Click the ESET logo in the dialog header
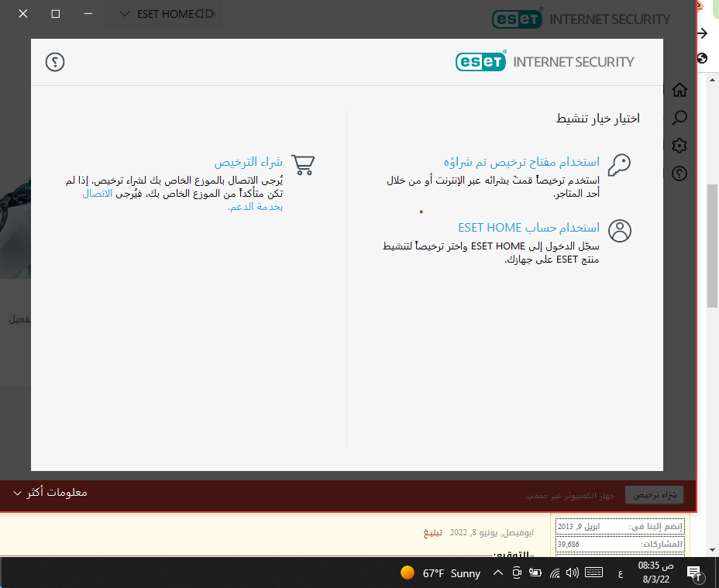719x588 pixels. click(x=480, y=61)
